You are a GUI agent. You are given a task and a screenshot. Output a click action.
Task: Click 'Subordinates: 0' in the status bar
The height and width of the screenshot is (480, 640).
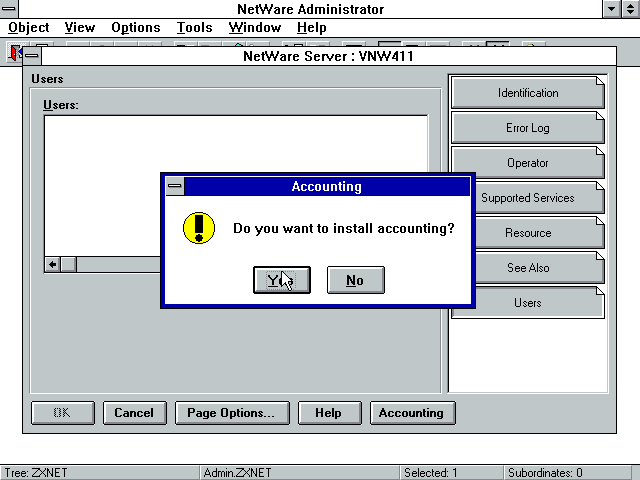point(545,473)
